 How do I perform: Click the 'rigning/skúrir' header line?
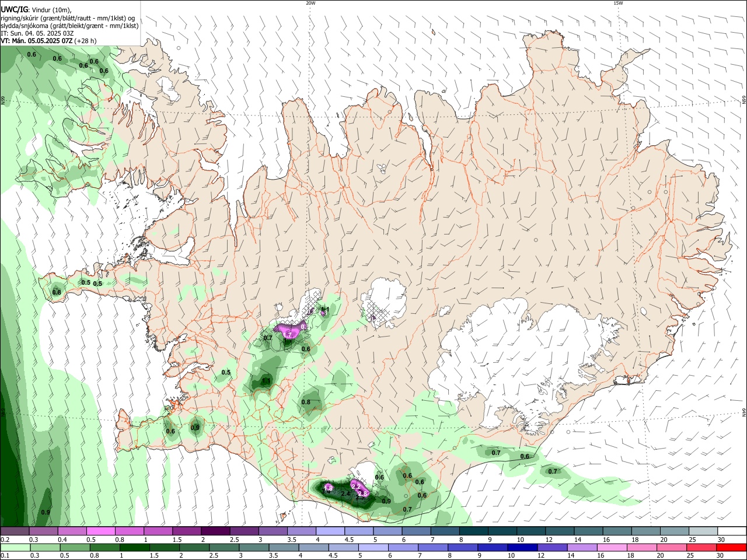(x=68, y=18)
